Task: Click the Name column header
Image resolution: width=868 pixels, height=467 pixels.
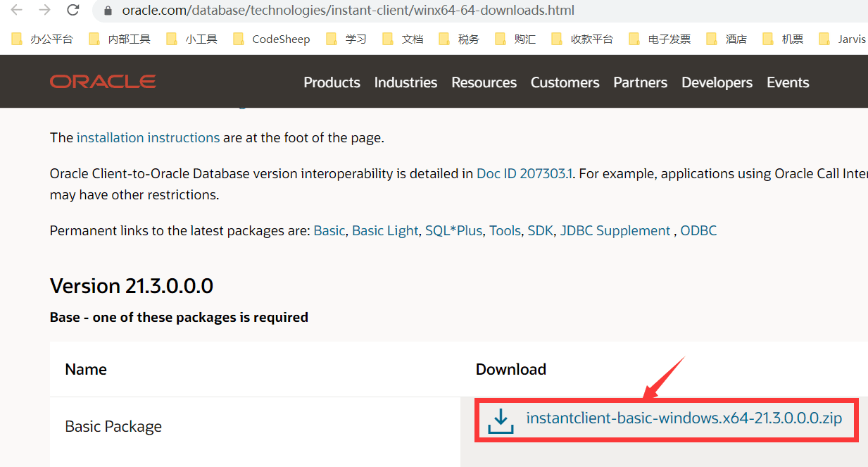Action: [x=86, y=369]
